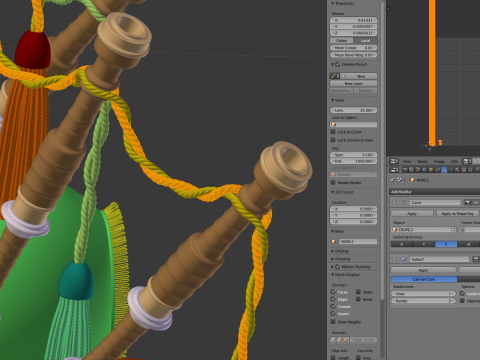Toggle Seams overlay checkbox
Image resolution: width=480 pixels, height=360 pixels.
point(333,313)
